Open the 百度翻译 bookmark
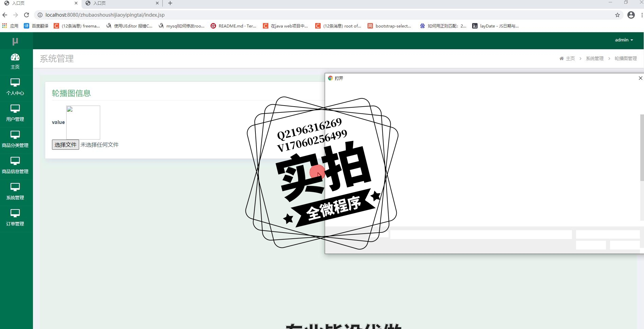Screen dimensions: 644x329 [36, 26]
